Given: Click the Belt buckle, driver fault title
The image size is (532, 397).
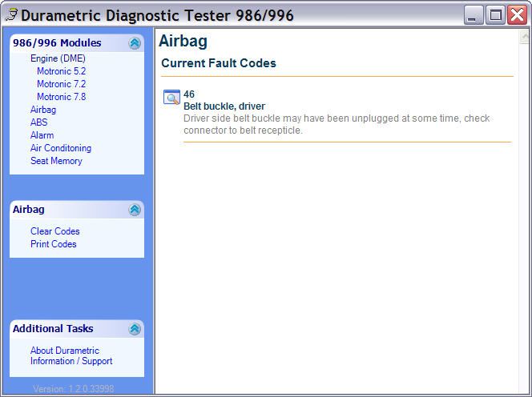Looking at the screenshot, I should click(224, 106).
